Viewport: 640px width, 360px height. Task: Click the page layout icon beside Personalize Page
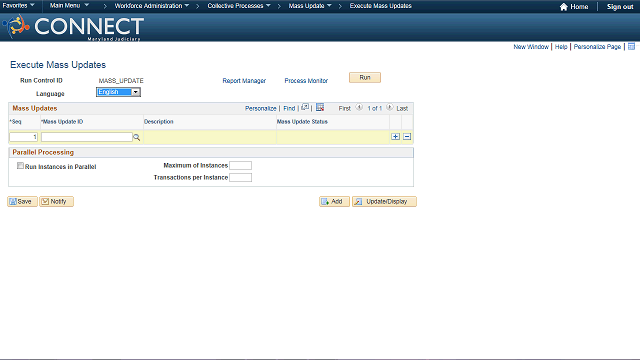point(631,47)
